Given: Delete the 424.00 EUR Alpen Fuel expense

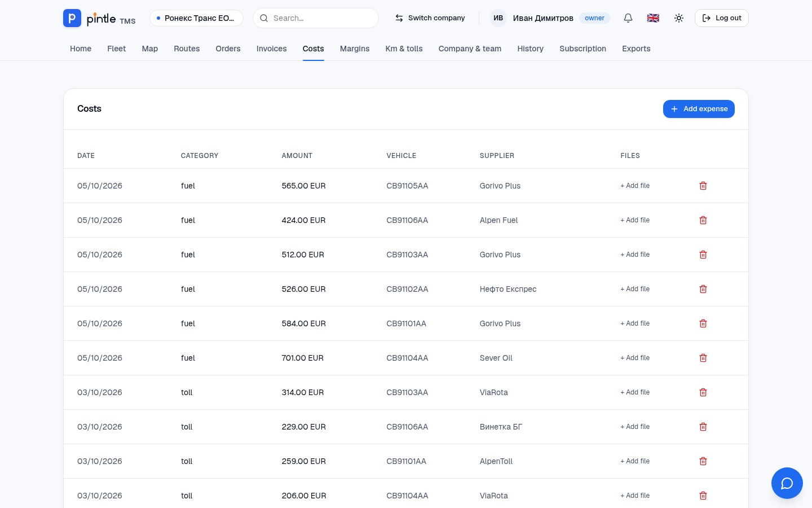Looking at the screenshot, I should [703, 220].
